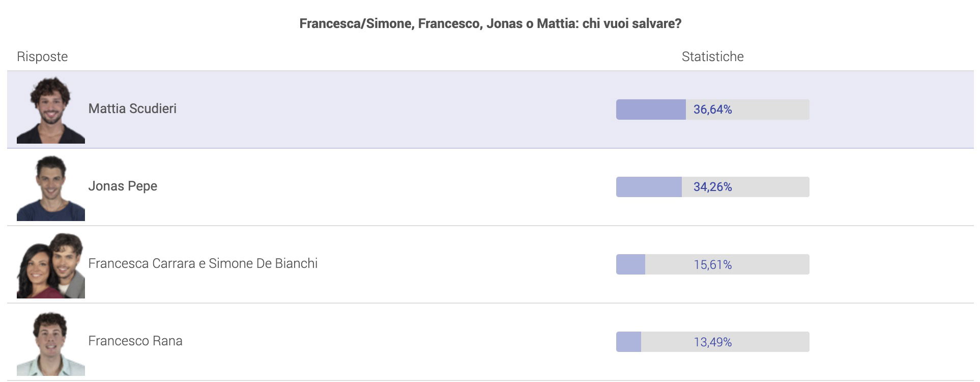Click the 36,64% percentage text
The width and height of the screenshot is (980, 382).
712,110
